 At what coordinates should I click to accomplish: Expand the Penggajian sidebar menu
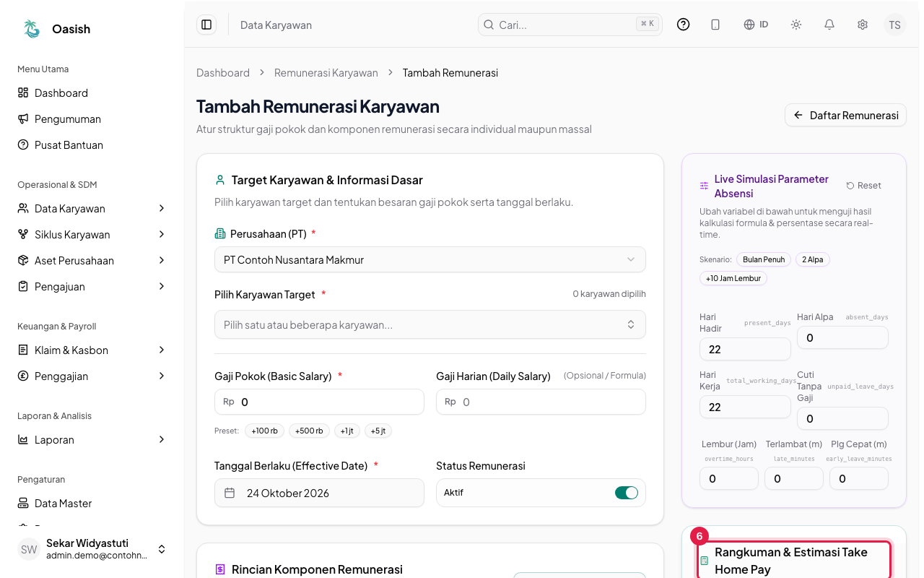click(92, 376)
